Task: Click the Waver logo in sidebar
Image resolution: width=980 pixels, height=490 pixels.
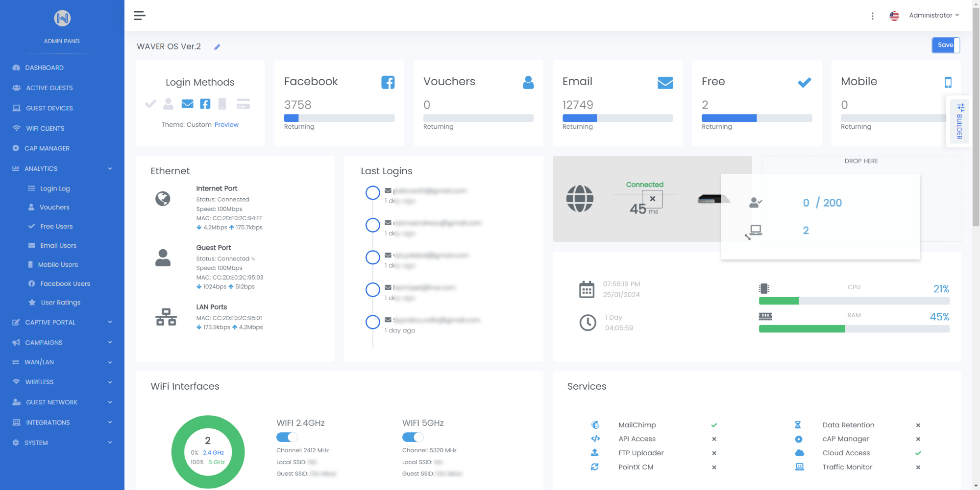Action: [x=62, y=19]
